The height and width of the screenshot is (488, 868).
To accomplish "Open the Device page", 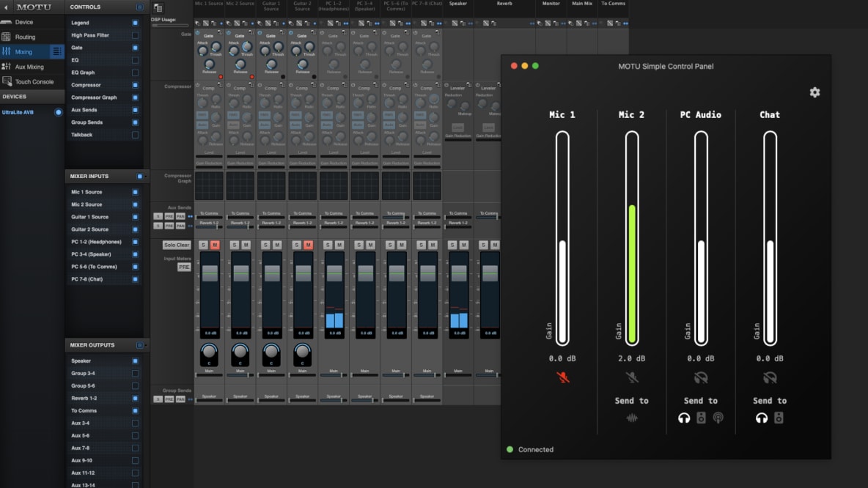I will (x=32, y=22).
